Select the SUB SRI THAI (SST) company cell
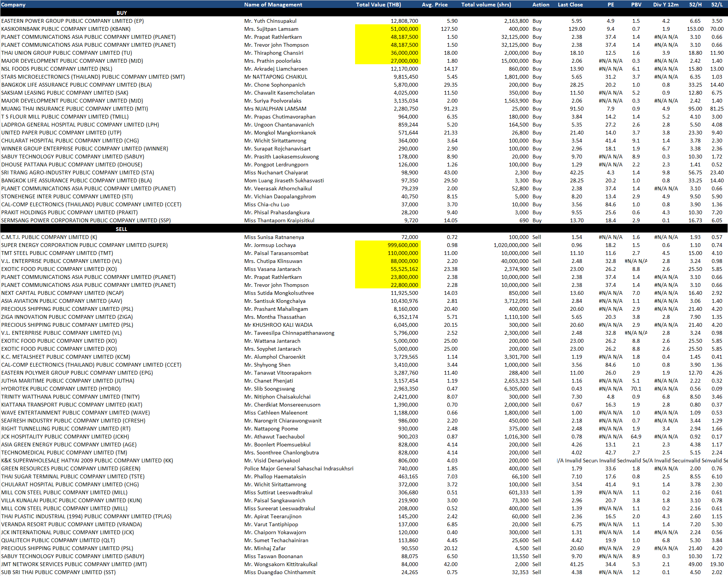The width and height of the screenshot is (728, 576). point(58,572)
